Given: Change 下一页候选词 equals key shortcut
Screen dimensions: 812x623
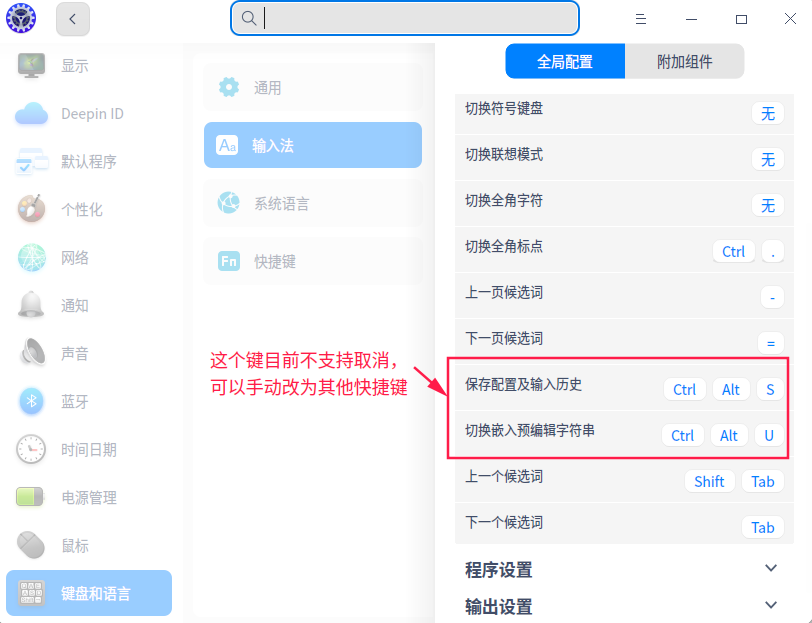Looking at the screenshot, I should 771,343.
